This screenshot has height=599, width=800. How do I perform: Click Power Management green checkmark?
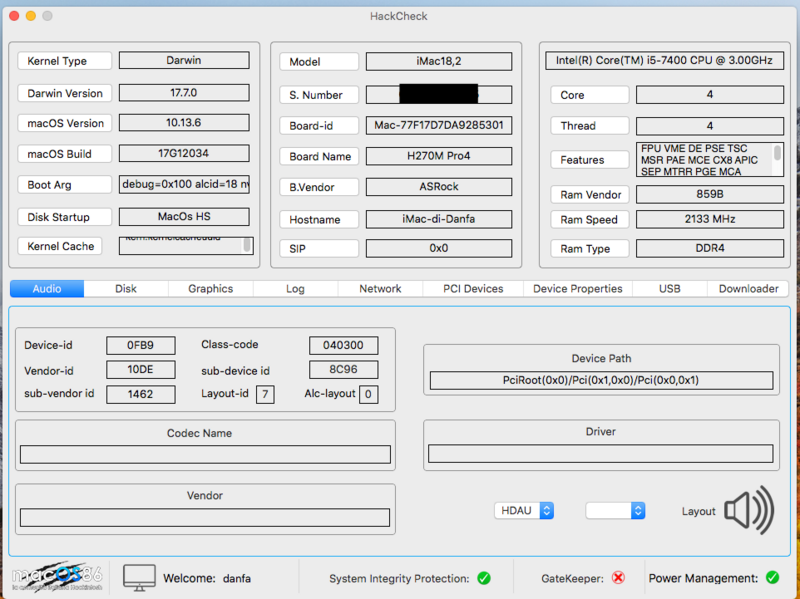pos(772,578)
